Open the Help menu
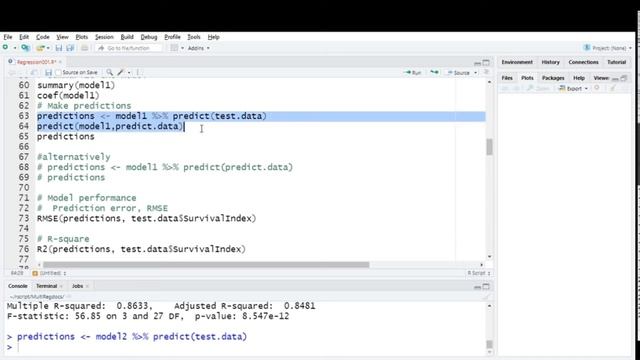Screen dimensions: 640x360 [x=213, y=37]
